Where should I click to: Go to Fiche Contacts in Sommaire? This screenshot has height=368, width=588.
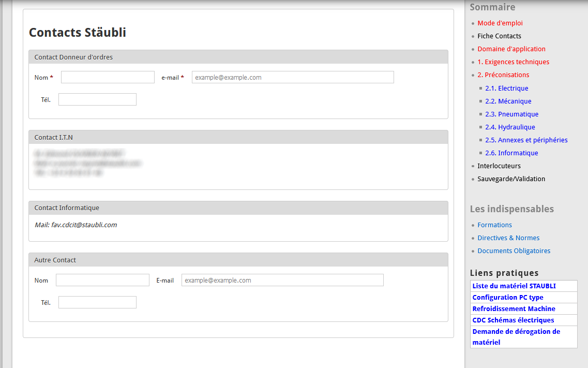499,36
